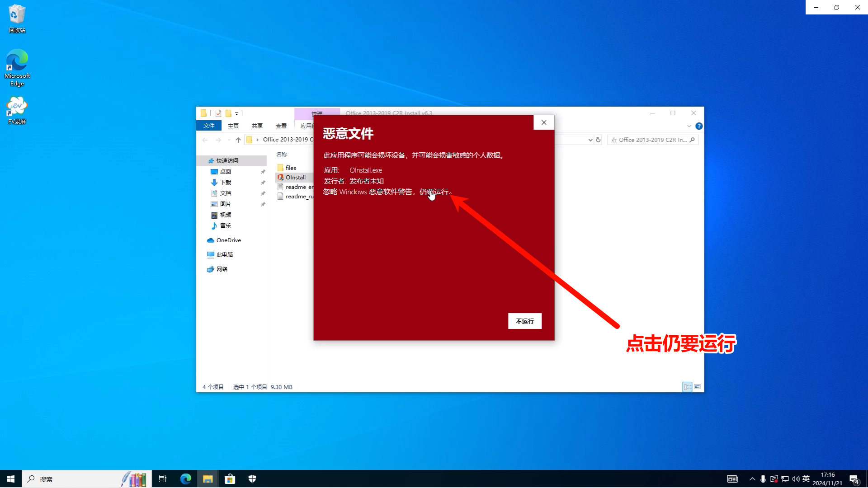Screen dimensions: 868x488
Task: Launch Edge from the taskbar
Action: coord(185,479)
